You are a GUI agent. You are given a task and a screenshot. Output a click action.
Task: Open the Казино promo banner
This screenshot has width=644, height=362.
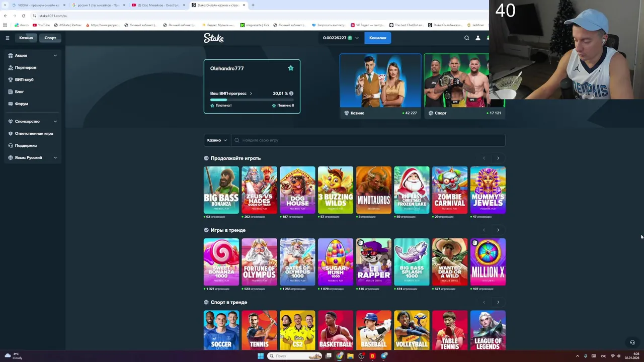(x=380, y=86)
